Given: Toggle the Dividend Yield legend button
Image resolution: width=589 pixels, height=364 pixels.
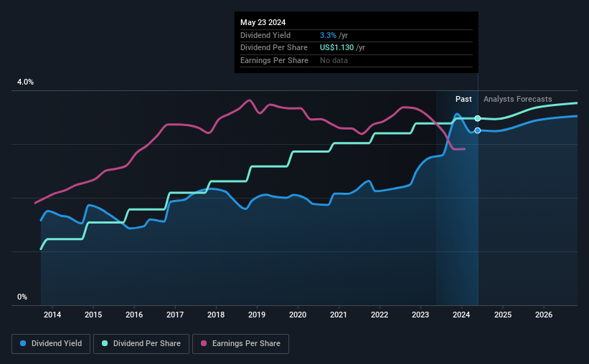Looking at the screenshot, I should tap(51, 344).
